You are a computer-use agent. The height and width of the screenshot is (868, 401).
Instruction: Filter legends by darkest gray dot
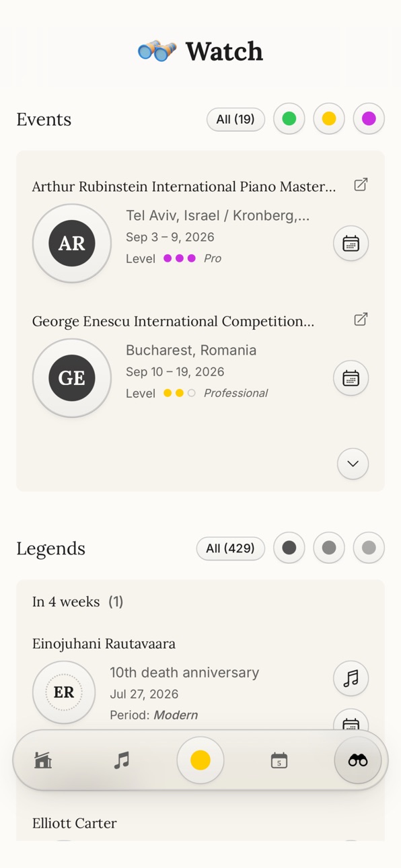[289, 548]
